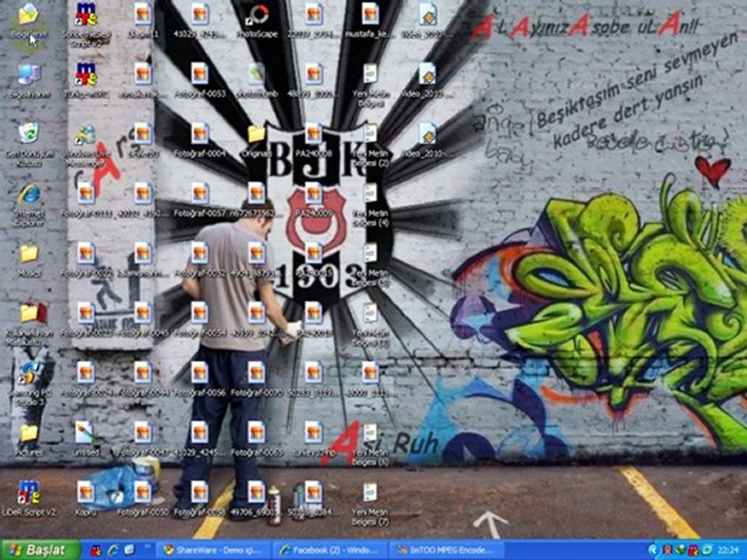Select the tuky12 image file
The width and height of the screenshot is (747, 560).
pyautogui.click(x=314, y=439)
